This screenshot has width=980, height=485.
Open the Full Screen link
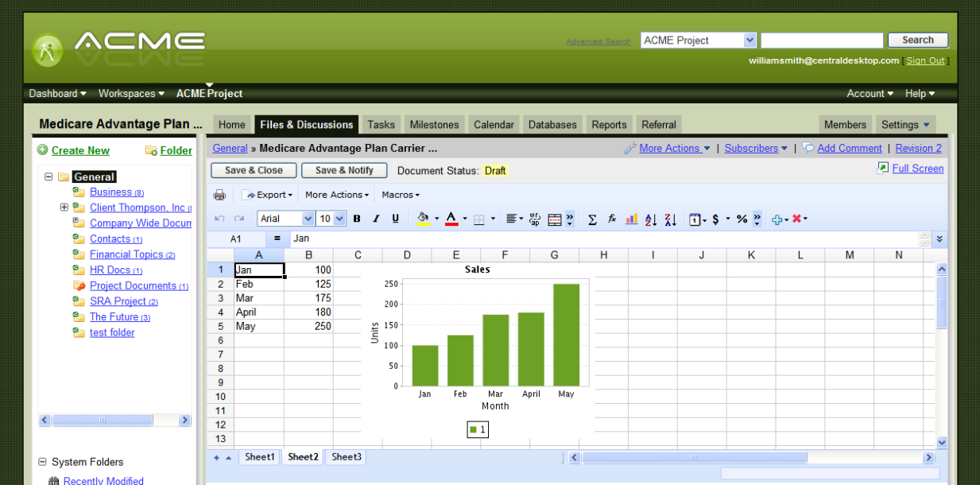pyautogui.click(x=917, y=169)
